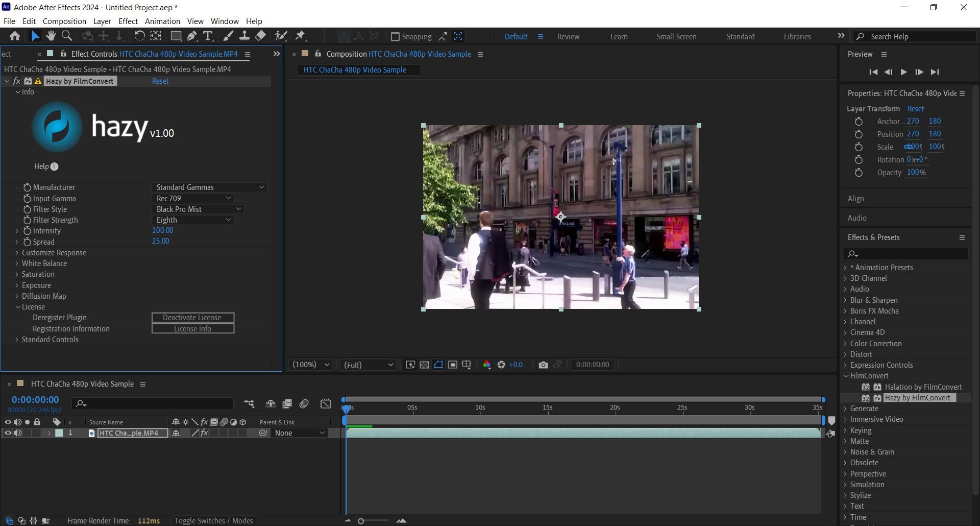This screenshot has height=526, width=980.
Task: Select the Zoom tool in toolbar
Action: pos(66,36)
